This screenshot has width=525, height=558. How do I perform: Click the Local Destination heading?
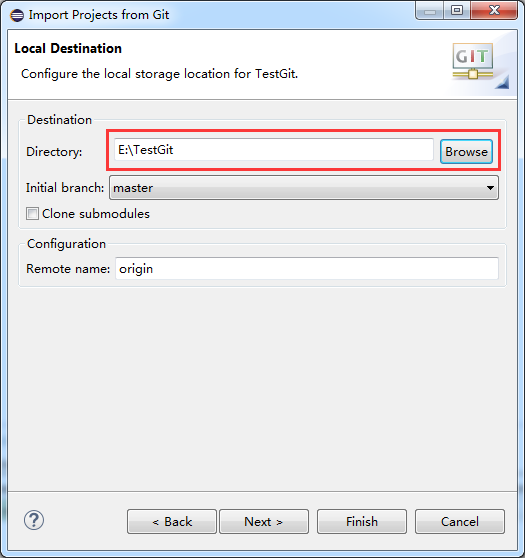pyautogui.click(x=68, y=48)
